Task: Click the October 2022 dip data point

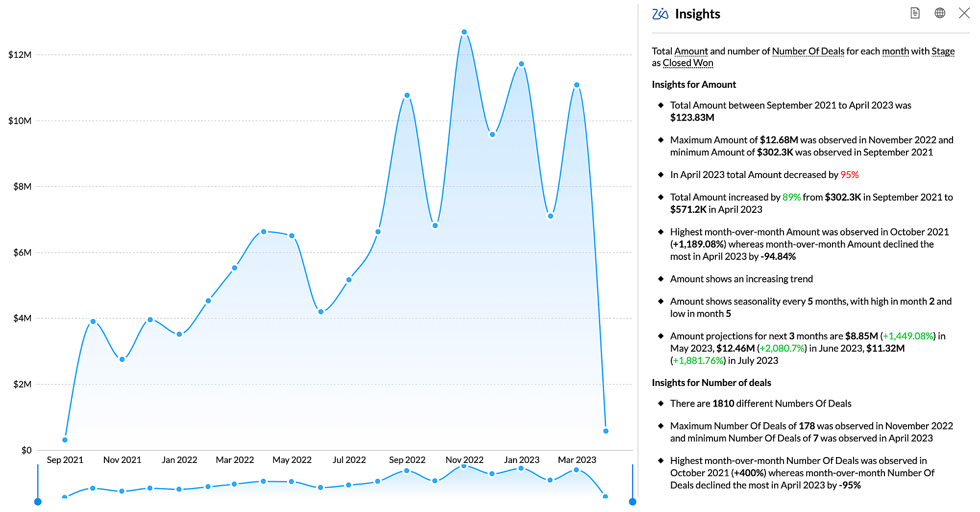Action: 435,226
